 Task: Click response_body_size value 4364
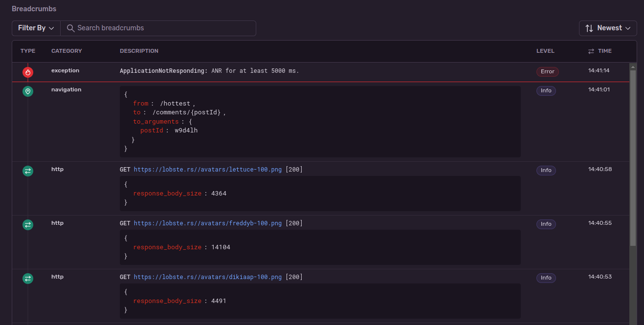click(219, 194)
